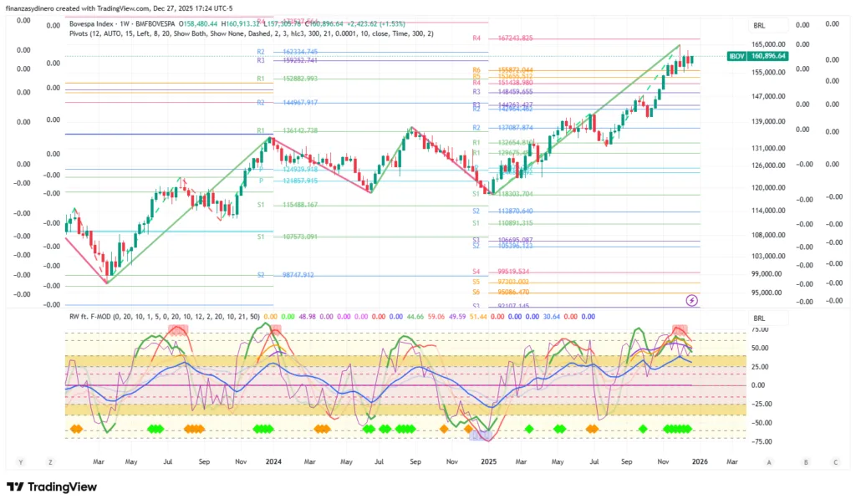
Task: Open the BRL currency selector on the main chart
Action: pos(759,25)
